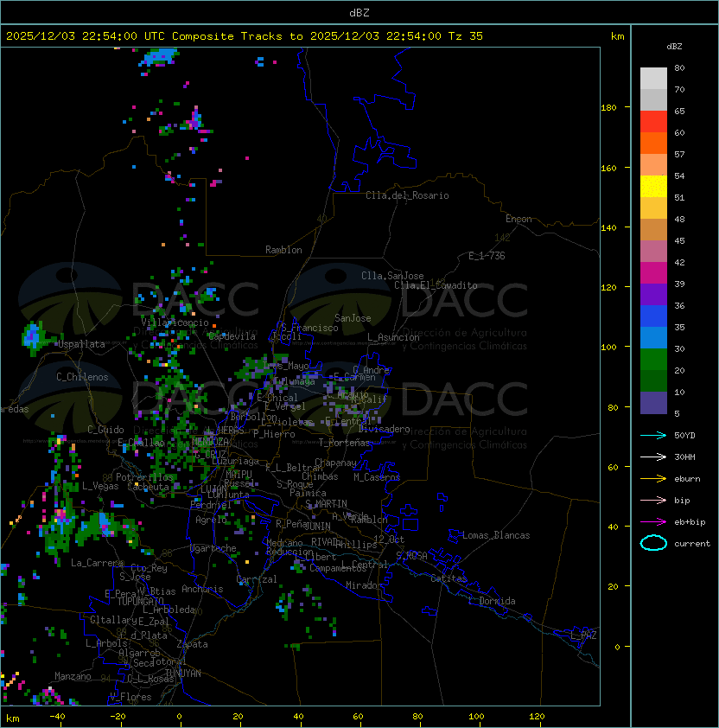Click the pink bip arrow icon
This screenshot has width=719, height=728.
click(x=653, y=500)
